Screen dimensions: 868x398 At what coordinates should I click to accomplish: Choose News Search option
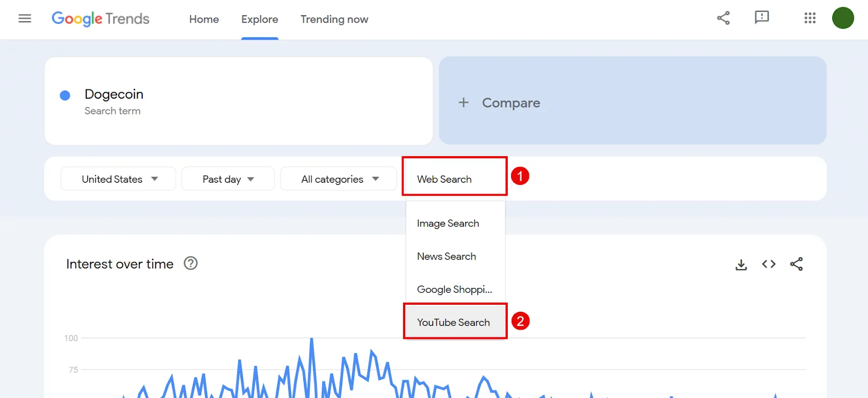tap(455, 256)
